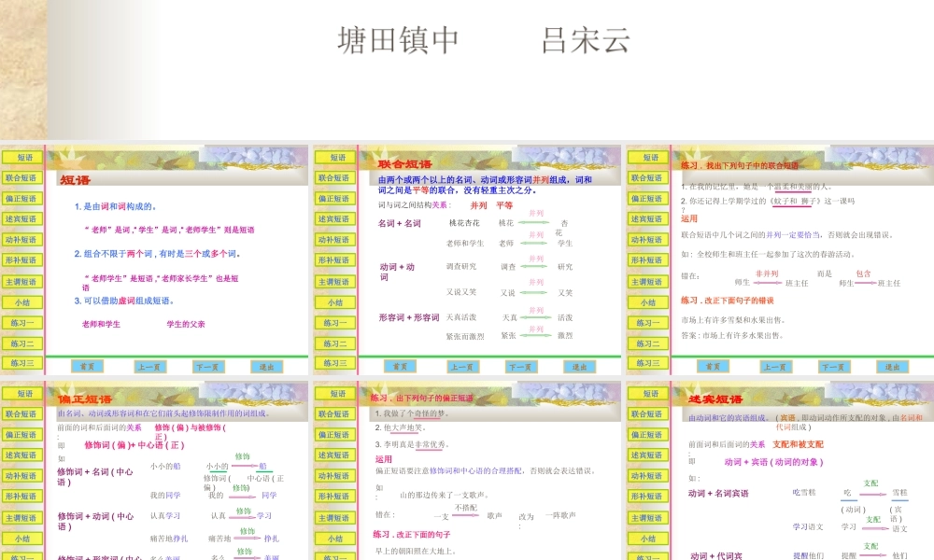Click 主谓短语 sidebar button on the 述宾短语 slide
This screenshot has height=560, width=934.
[648, 518]
